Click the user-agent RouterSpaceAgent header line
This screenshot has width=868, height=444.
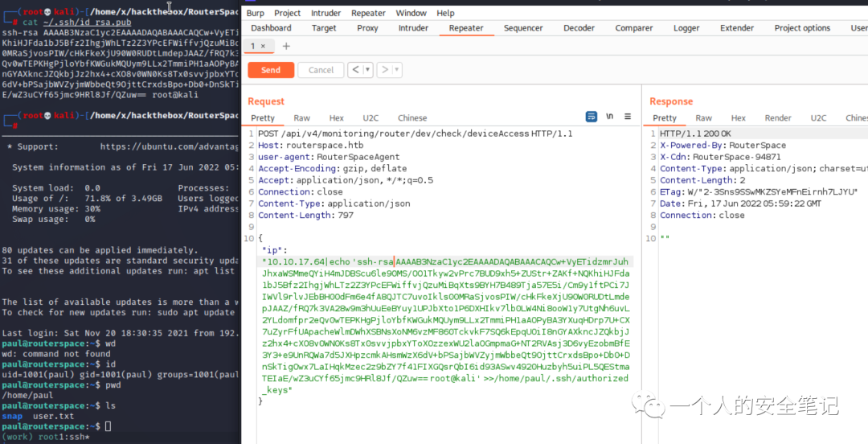tap(329, 157)
